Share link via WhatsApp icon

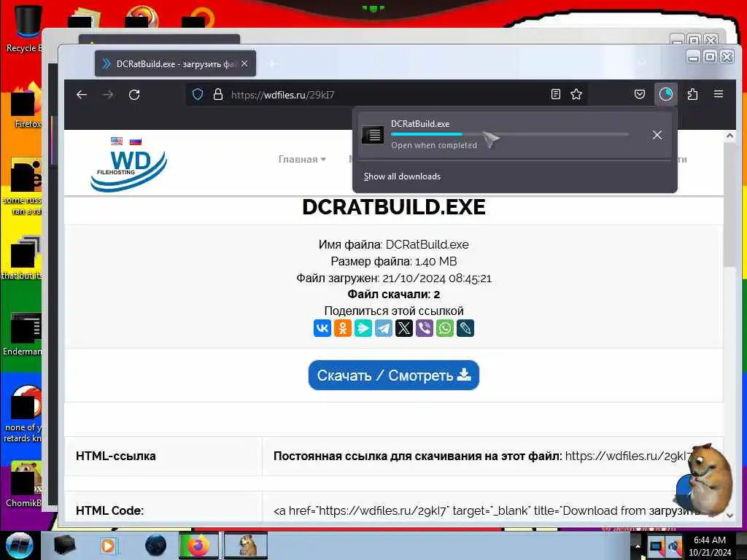pyautogui.click(x=445, y=328)
